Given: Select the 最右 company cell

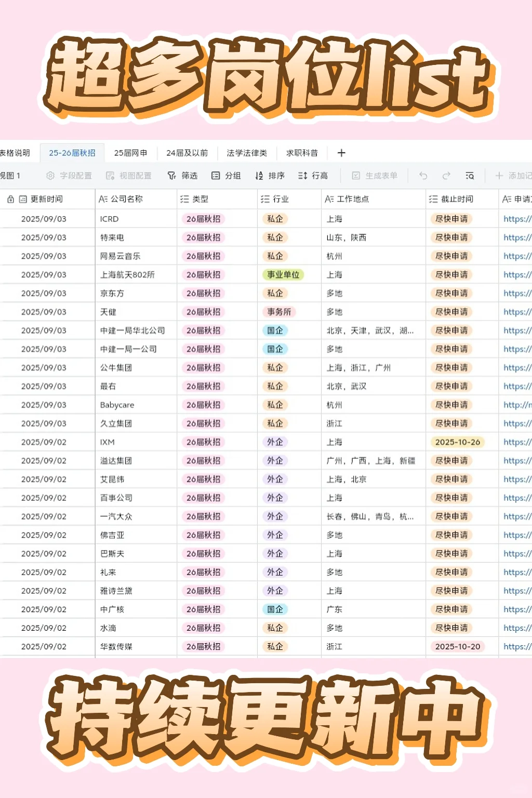Looking at the screenshot, I should click(x=136, y=386).
